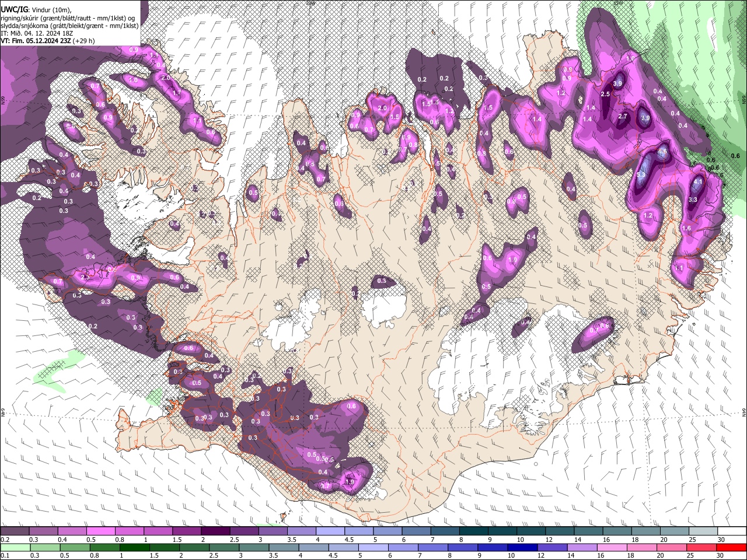
Task: Select the 4.1 snowfall value on the map
Action: [697, 182]
